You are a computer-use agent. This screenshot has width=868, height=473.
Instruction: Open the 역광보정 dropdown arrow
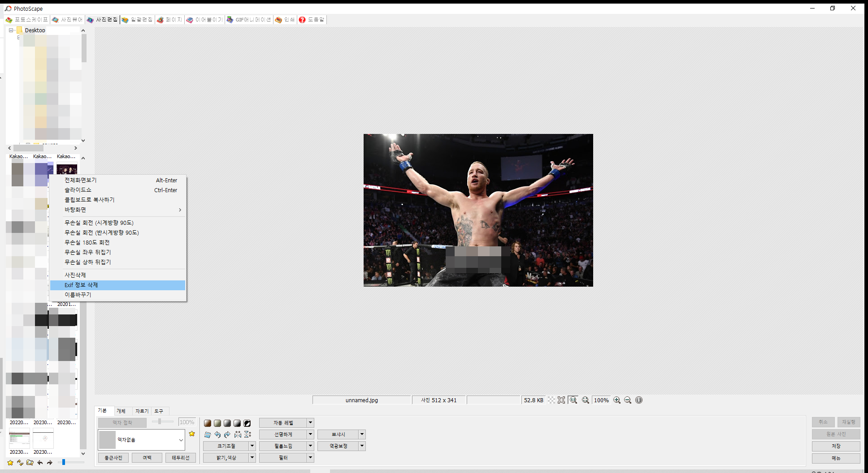coord(362,446)
